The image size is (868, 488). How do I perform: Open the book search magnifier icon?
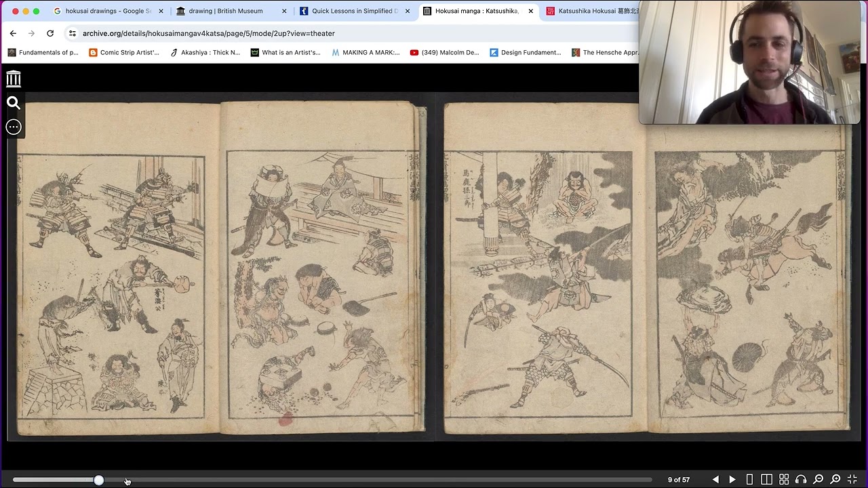(14, 103)
